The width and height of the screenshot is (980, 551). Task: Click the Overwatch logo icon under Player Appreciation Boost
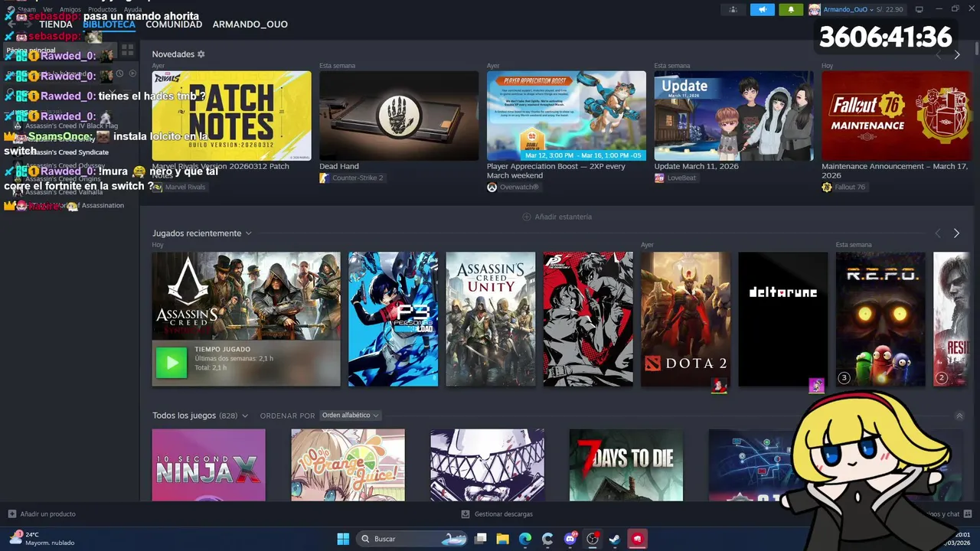[x=492, y=187]
